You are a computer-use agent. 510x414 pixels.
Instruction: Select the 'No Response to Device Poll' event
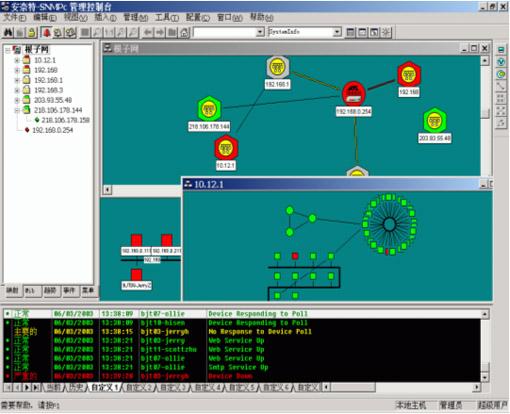click(260, 332)
